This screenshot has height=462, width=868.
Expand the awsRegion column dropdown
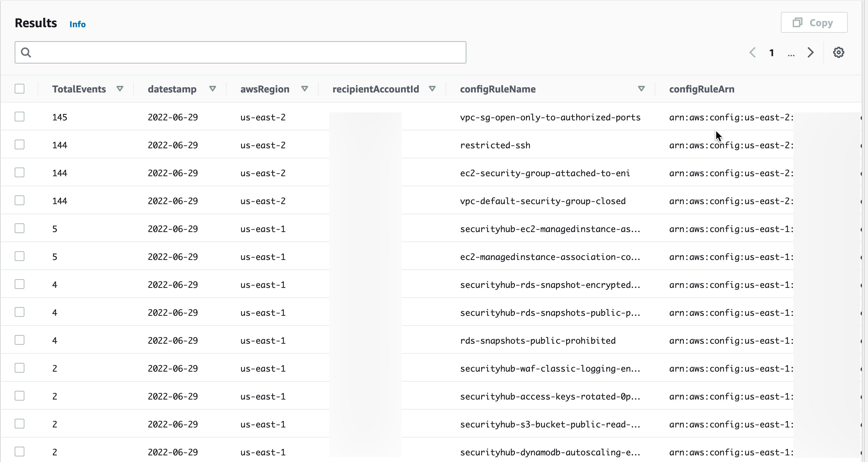pos(305,89)
